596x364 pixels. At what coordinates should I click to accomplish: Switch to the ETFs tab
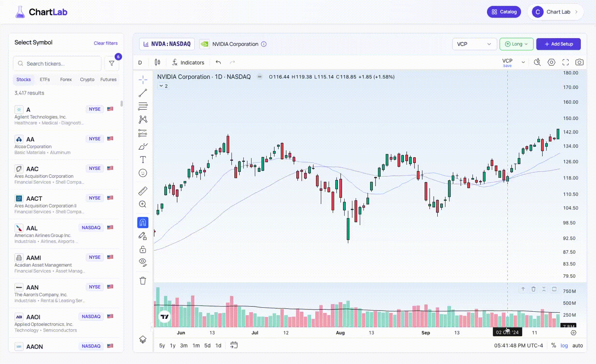[x=45, y=80]
